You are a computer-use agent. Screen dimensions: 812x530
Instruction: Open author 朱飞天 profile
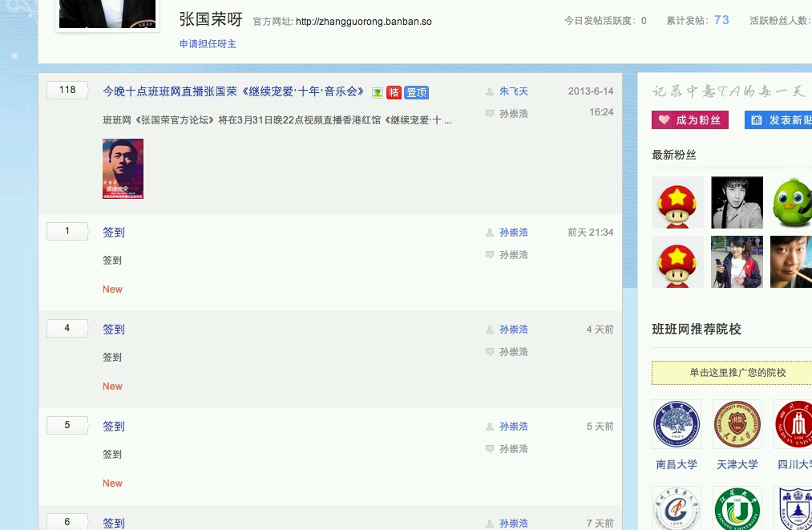click(x=514, y=91)
